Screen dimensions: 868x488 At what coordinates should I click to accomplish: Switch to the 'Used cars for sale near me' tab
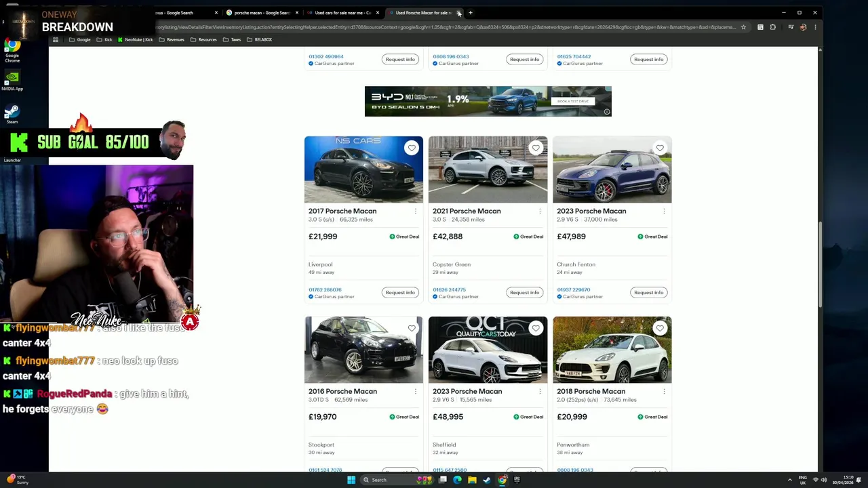(342, 12)
